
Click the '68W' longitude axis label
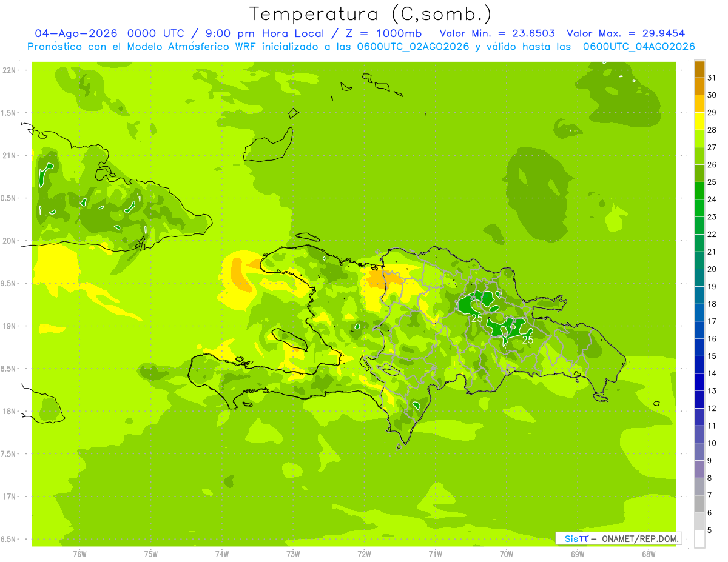pos(649,554)
